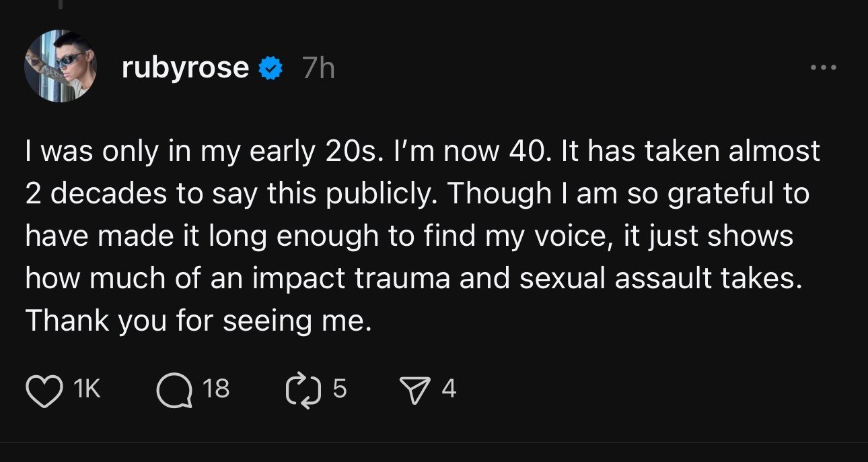The height and width of the screenshot is (462, 868).
Task: Like the rubyrose post with heart icon
Action: [43, 390]
